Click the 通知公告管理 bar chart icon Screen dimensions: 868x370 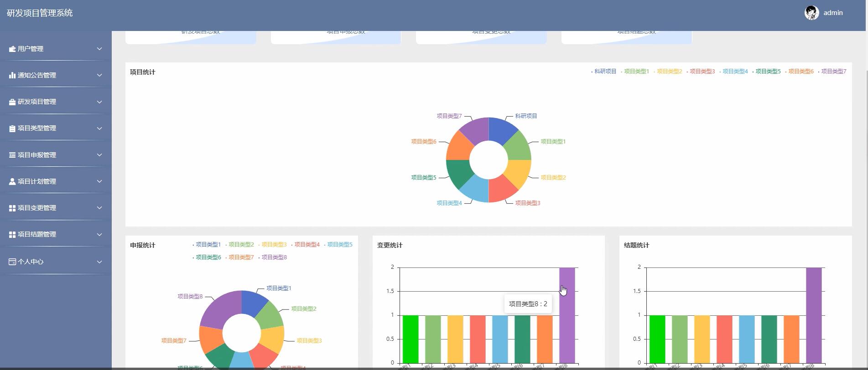pos(12,75)
